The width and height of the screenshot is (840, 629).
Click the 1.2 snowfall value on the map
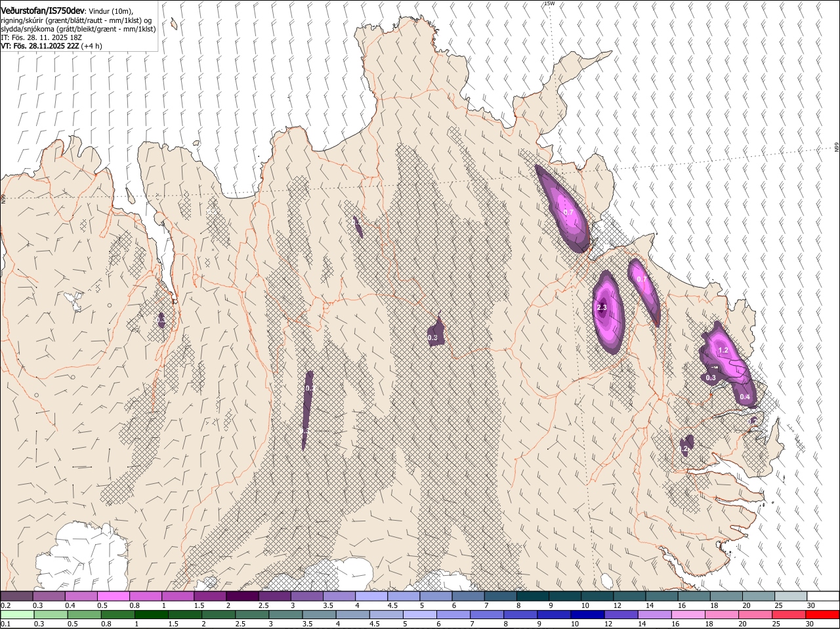point(723,351)
